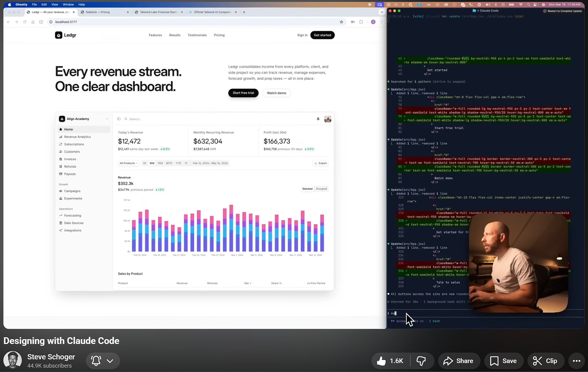
Task: Open the Feb 14 – Mar 16 date range picker
Action: 210,163
